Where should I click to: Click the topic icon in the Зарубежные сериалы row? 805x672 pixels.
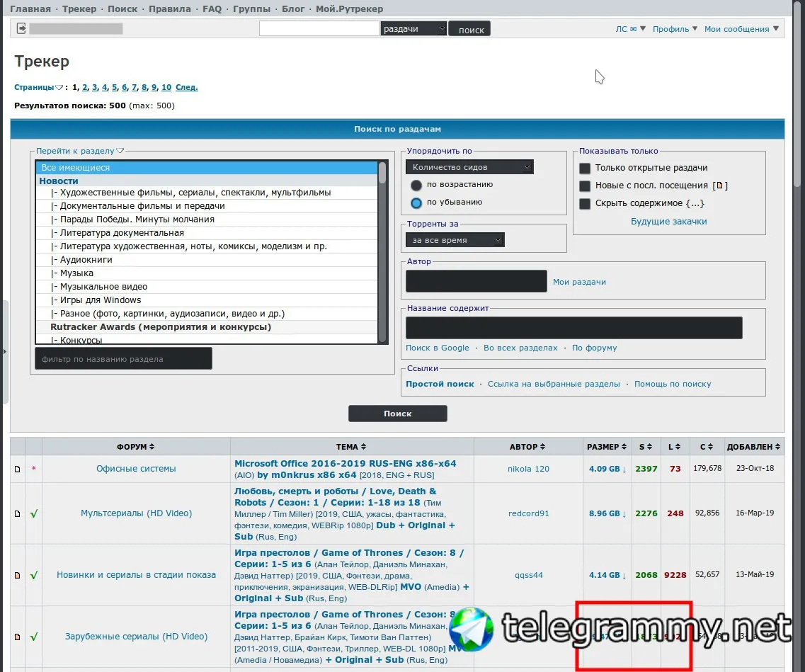tap(18, 637)
